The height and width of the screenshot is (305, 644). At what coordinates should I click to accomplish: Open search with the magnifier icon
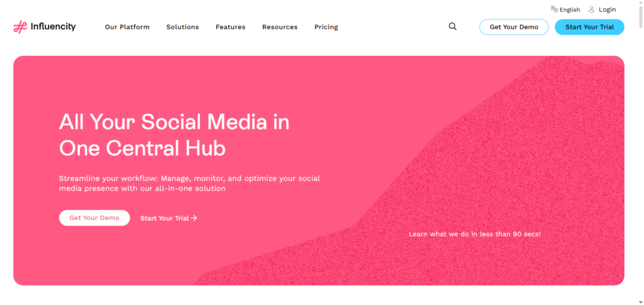click(x=453, y=27)
